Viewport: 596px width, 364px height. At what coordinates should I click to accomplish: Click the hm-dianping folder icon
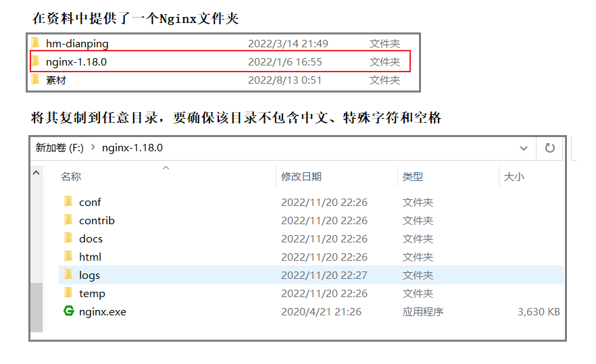point(36,43)
